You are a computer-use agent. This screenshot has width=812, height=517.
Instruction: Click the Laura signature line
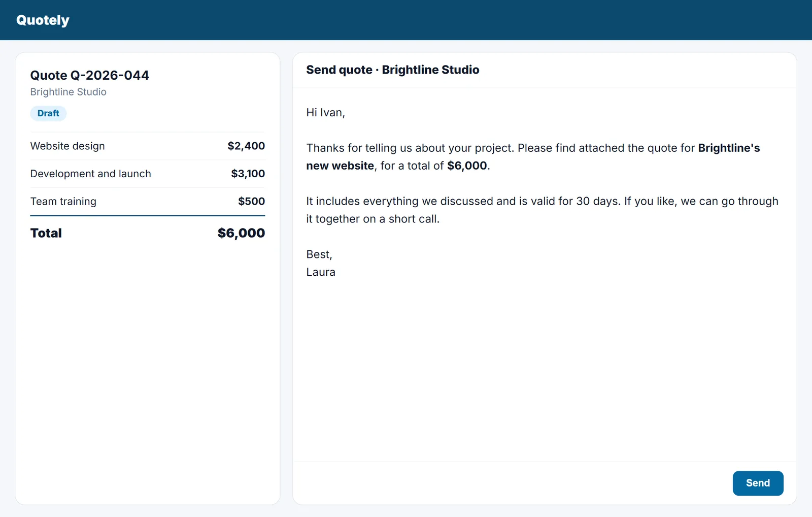(321, 272)
